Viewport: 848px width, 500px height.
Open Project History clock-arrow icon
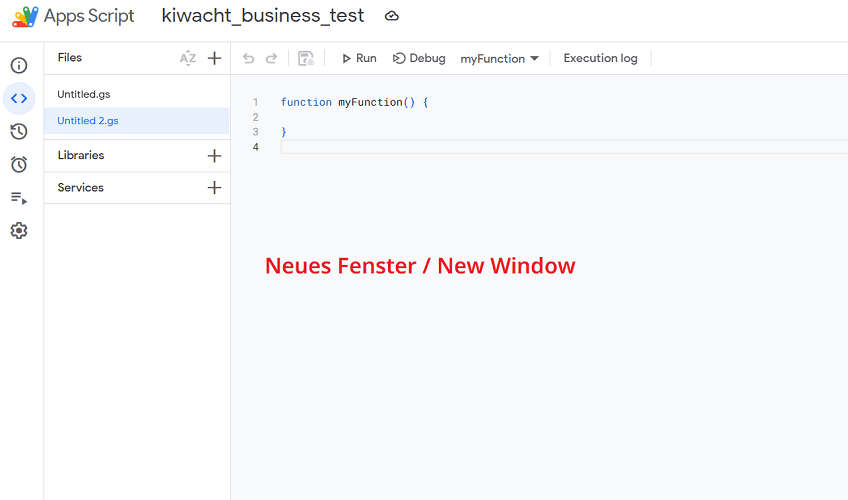[x=19, y=131]
